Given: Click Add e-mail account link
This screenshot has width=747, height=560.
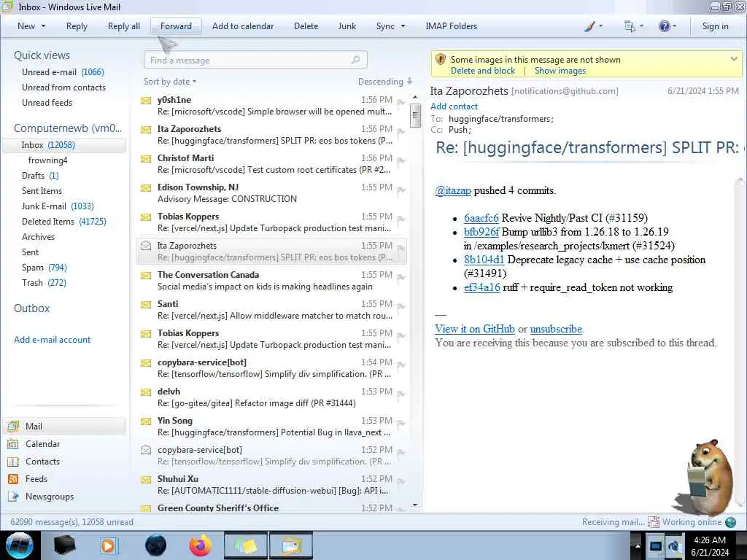Looking at the screenshot, I should click(x=52, y=340).
